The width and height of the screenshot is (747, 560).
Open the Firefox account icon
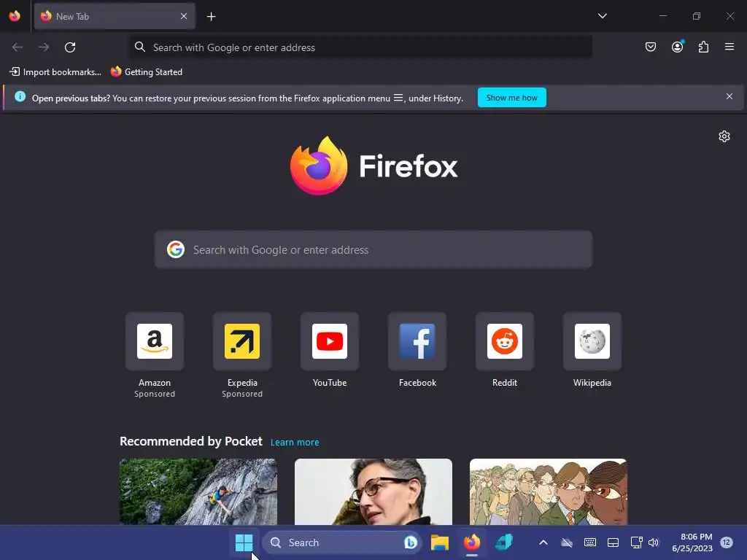(x=677, y=47)
